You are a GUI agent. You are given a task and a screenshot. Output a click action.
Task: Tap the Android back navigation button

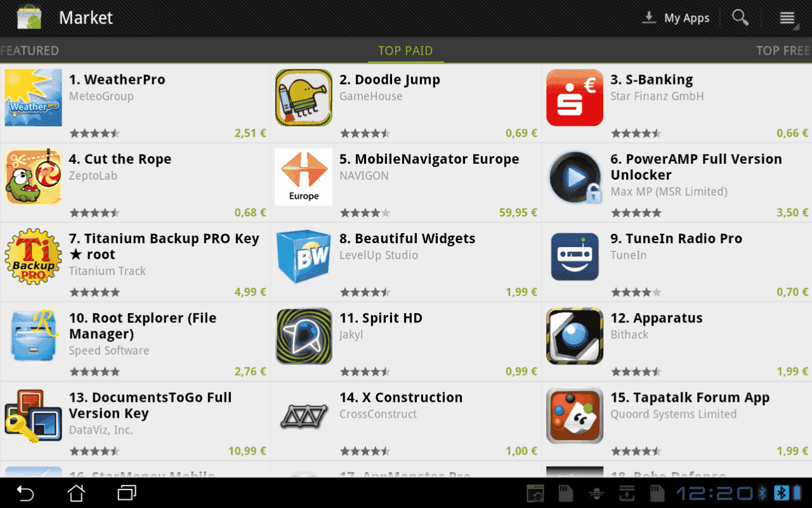(25, 493)
